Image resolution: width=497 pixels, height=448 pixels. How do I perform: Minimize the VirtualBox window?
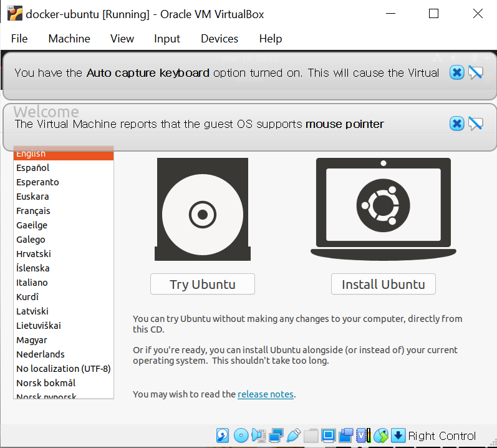click(390, 14)
